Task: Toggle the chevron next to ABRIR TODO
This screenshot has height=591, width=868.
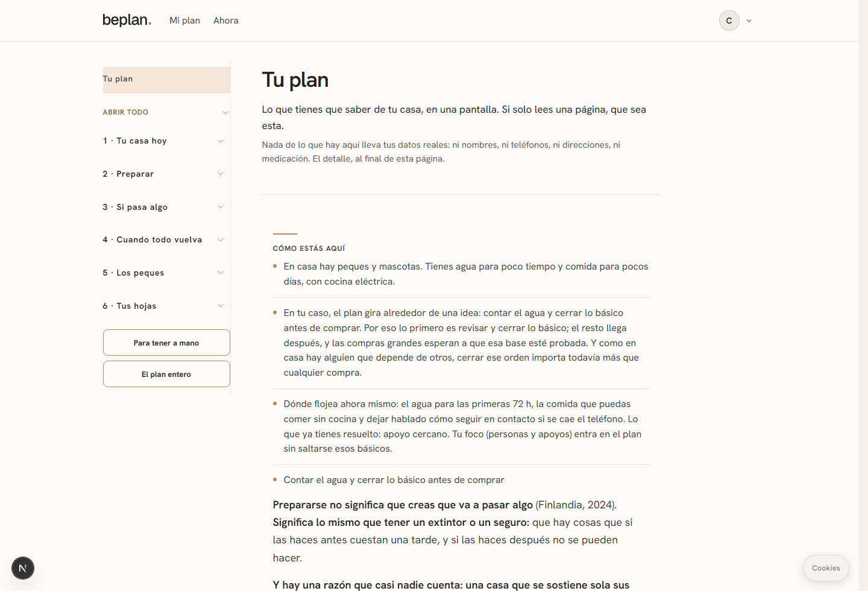Action: (225, 112)
